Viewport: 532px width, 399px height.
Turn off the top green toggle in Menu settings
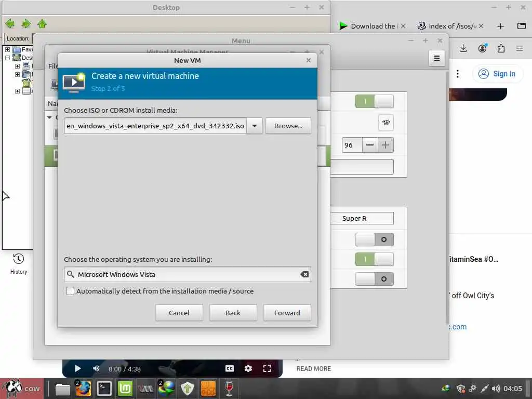point(374,101)
